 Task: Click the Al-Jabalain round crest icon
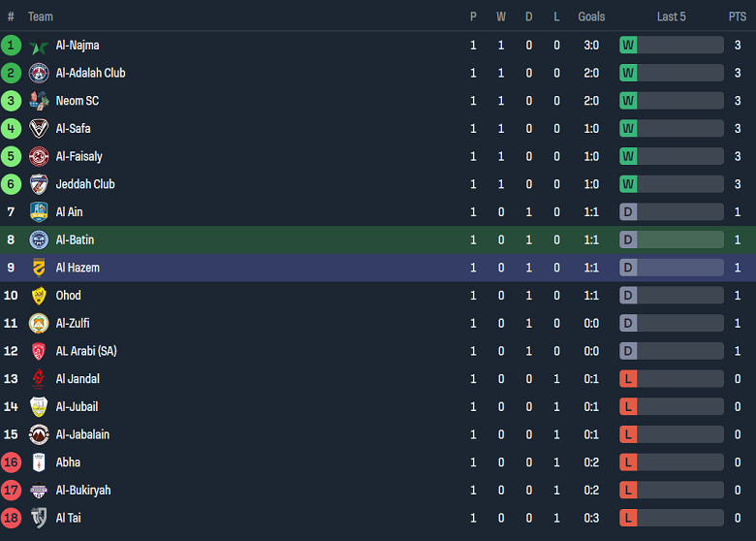coord(39,434)
